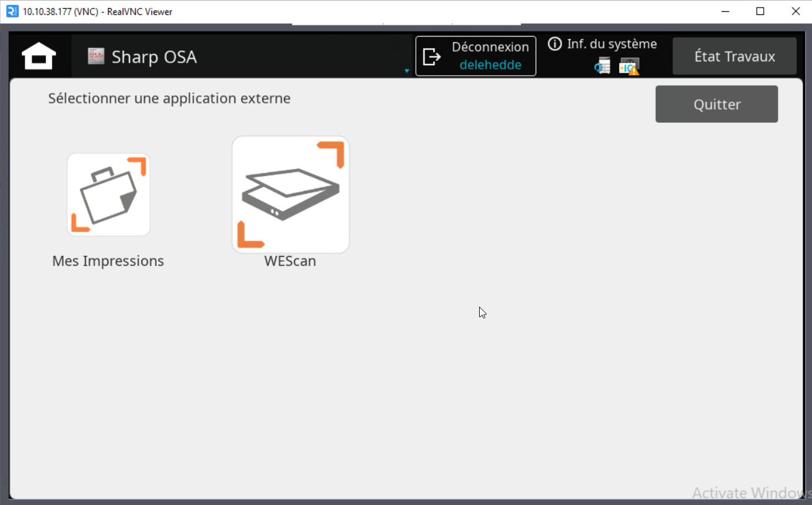Select the WEScan text label
Screen dimensions: 812x505
click(x=290, y=261)
